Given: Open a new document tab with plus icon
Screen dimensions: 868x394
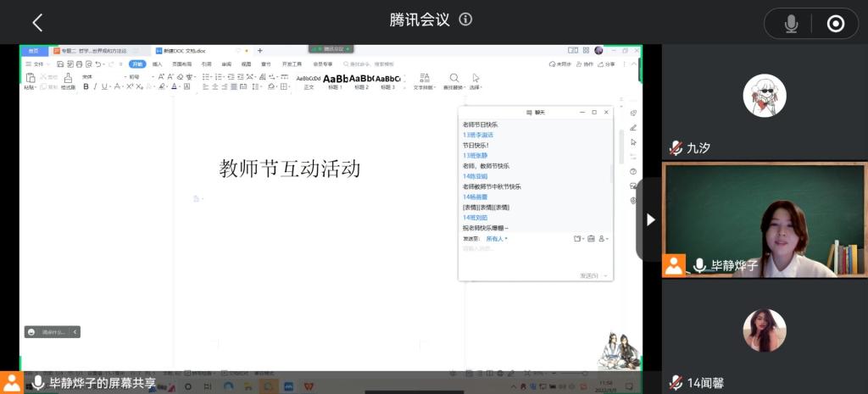Looking at the screenshot, I should [x=259, y=51].
